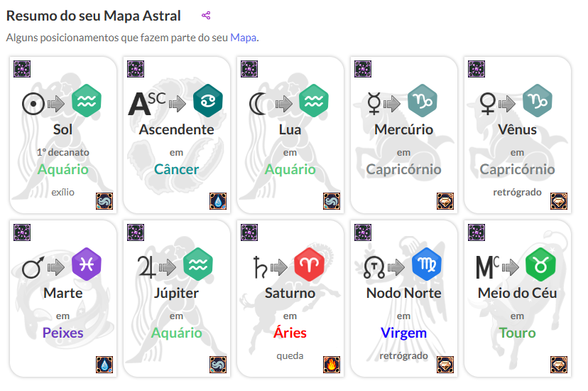The width and height of the screenshot is (588, 391).
Task: Click the Sun glyph on Sol card
Action: point(33,104)
